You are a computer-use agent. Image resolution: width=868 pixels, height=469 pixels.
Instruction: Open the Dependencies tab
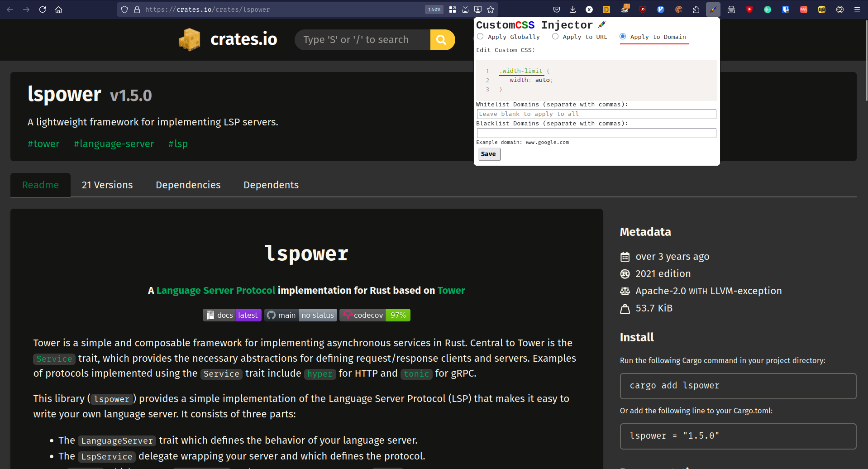pos(188,185)
